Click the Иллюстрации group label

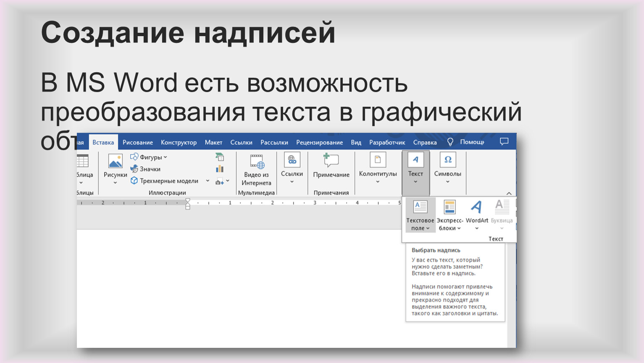pos(167,192)
